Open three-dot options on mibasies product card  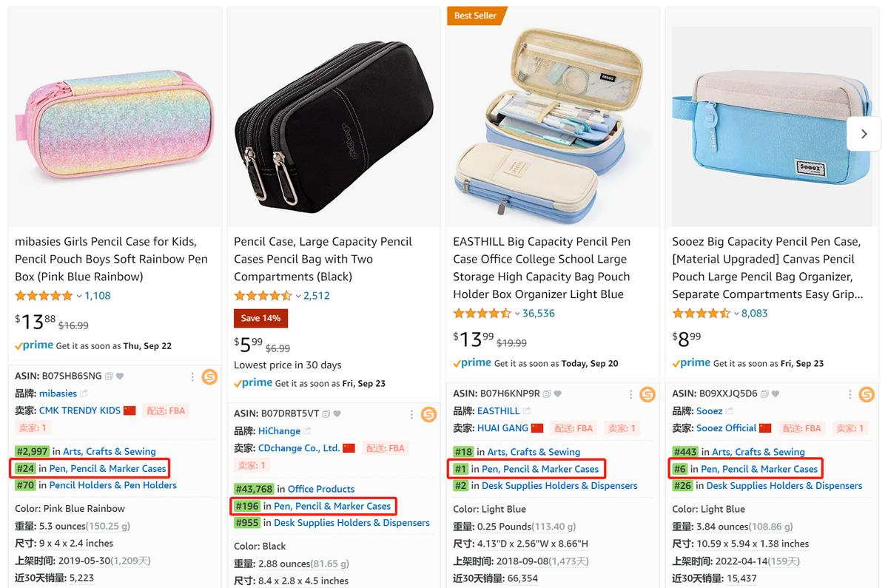192,377
